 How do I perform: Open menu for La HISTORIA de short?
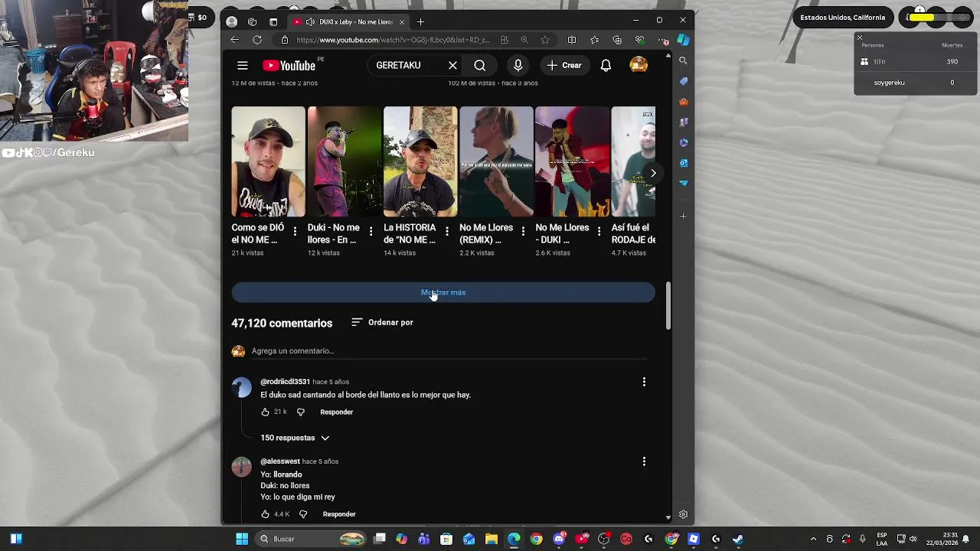click(446, 230)
